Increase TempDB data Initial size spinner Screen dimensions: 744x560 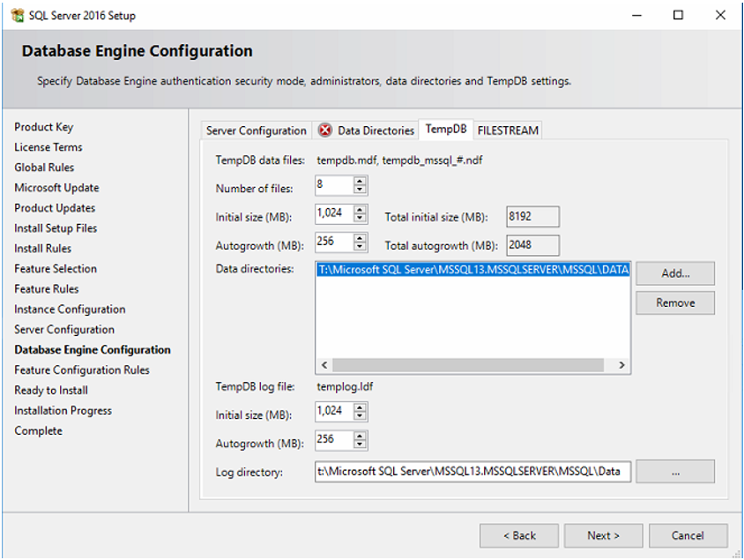(x=361, y=209)
